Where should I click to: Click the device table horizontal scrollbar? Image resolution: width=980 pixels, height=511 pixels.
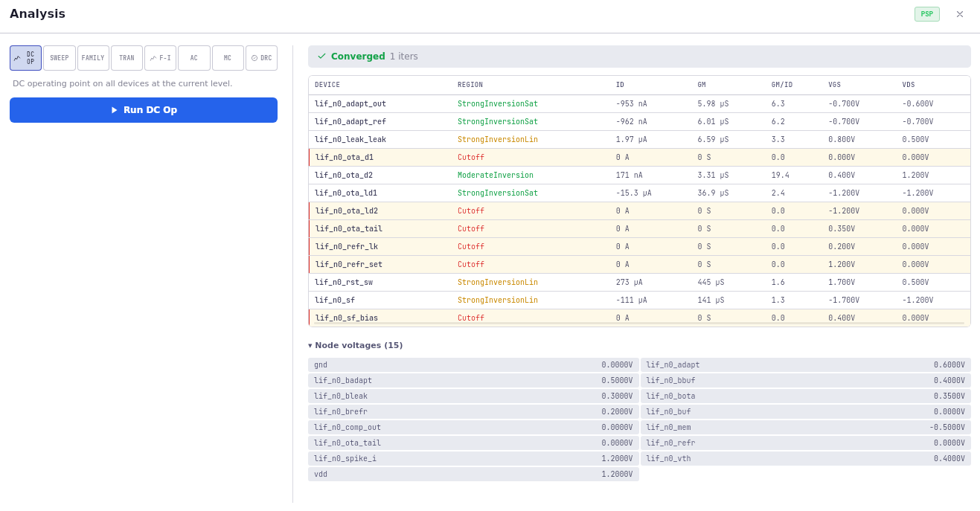639,324
